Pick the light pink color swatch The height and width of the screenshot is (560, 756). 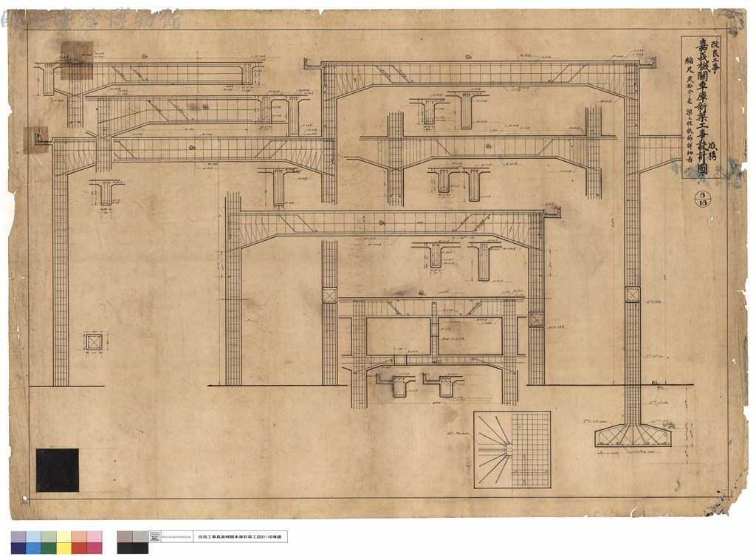(x=94, y=537)
